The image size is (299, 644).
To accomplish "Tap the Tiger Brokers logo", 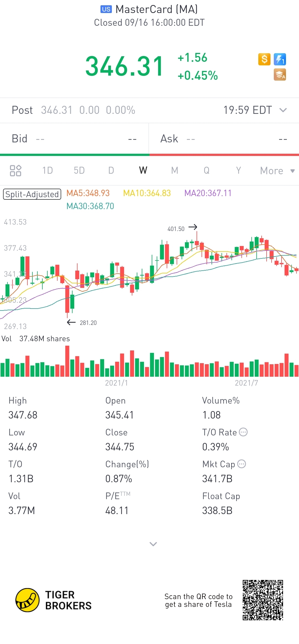I will 53,600.
